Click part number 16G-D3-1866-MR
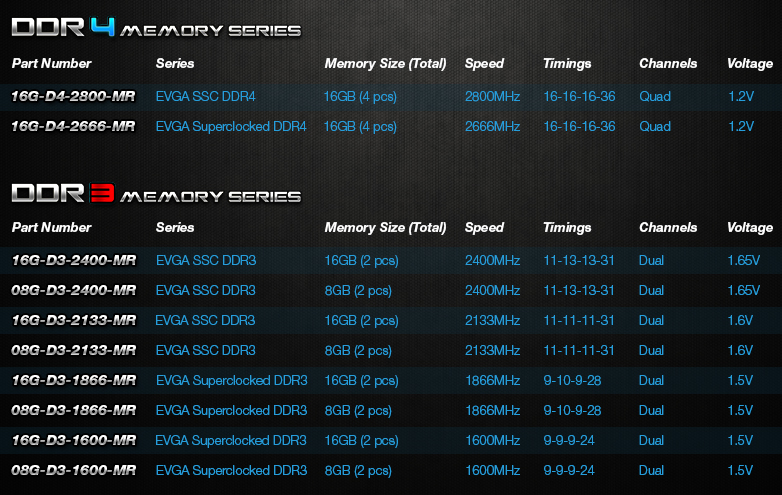 73,381
